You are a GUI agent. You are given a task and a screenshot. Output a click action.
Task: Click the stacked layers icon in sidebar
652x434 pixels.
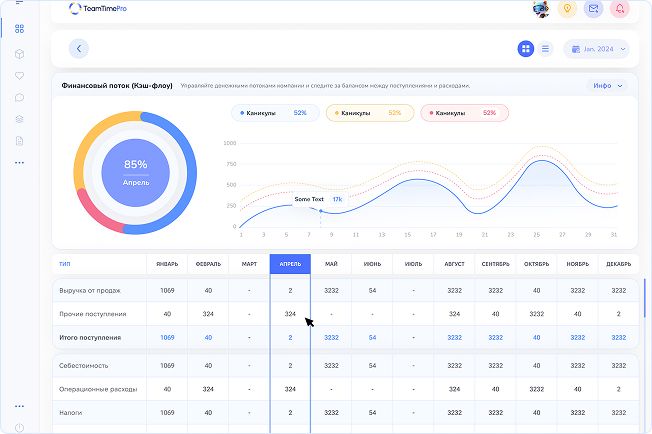pos(19,119)
